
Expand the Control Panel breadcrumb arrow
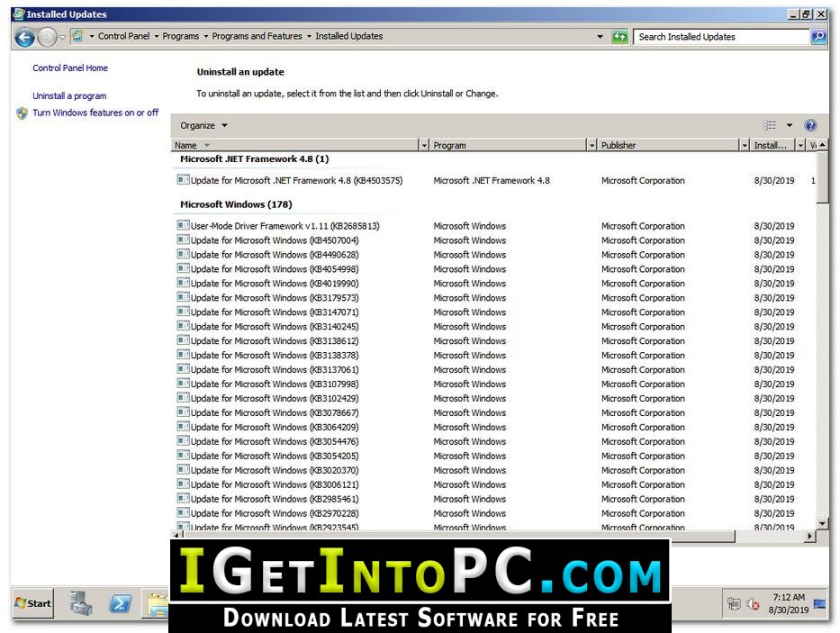click(x=157, y=36)
